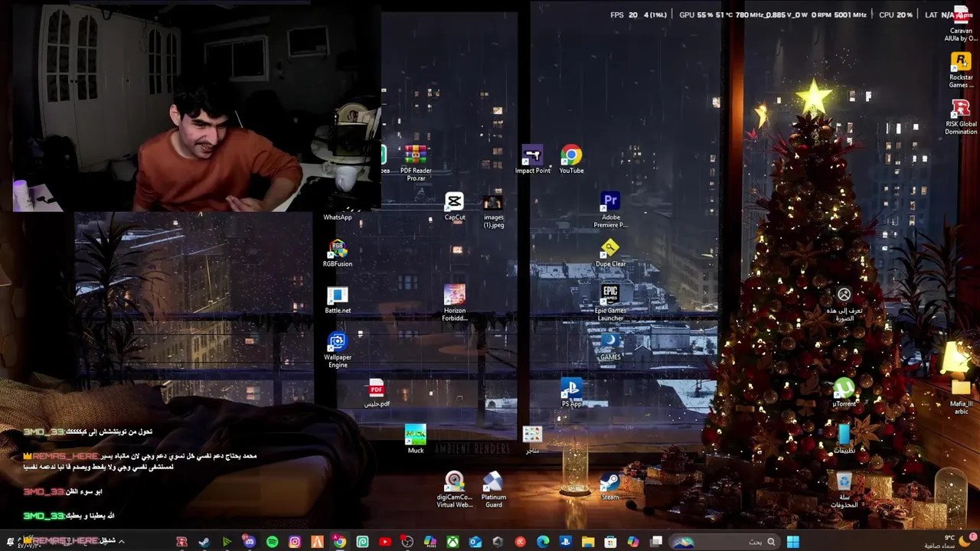The width and height of the screenshot is (980, 551).
Task: Open the 'learn about this picture' desktop icon
Action: coord(844,304)
